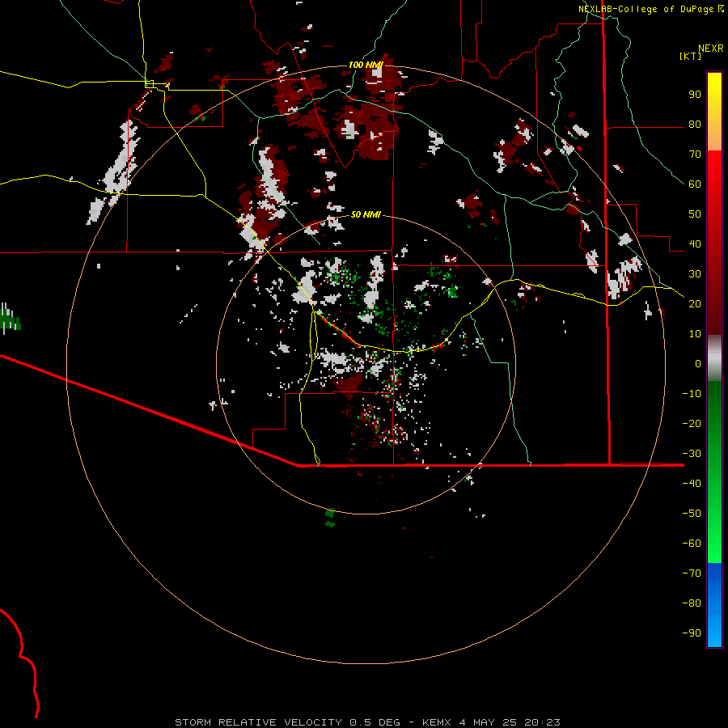Select the positive 40 scale value

click(695, 244)
